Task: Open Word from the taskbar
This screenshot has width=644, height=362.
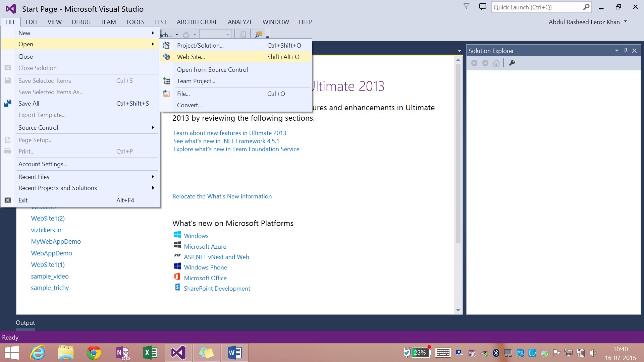Action: 234,353
